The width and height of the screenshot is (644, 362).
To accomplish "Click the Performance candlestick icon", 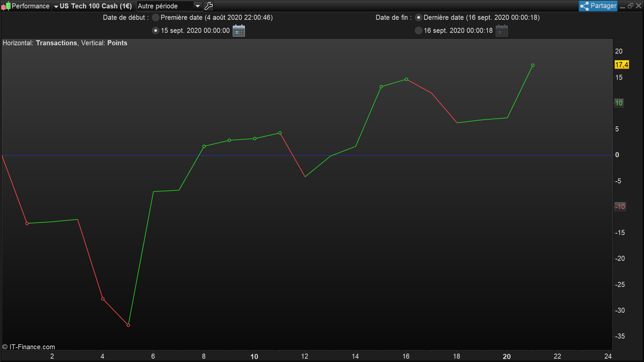I will [6, 6].
